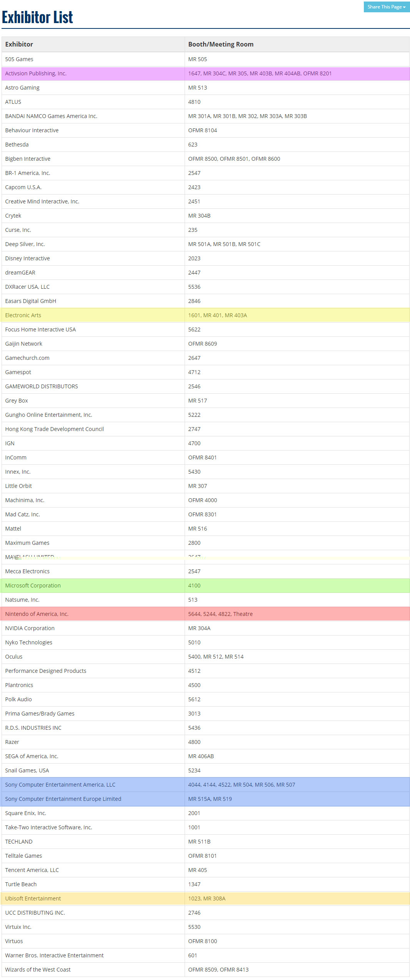Screen dimensions: 410x980
Task: Click the Exhibitor column header
Action: pos(19,44)
